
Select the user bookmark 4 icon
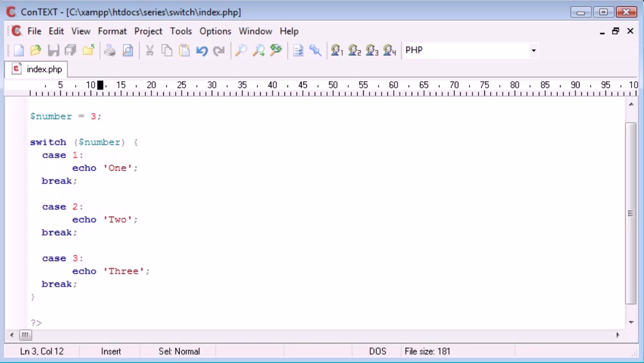pyautogui.click(x=389, y=50)
